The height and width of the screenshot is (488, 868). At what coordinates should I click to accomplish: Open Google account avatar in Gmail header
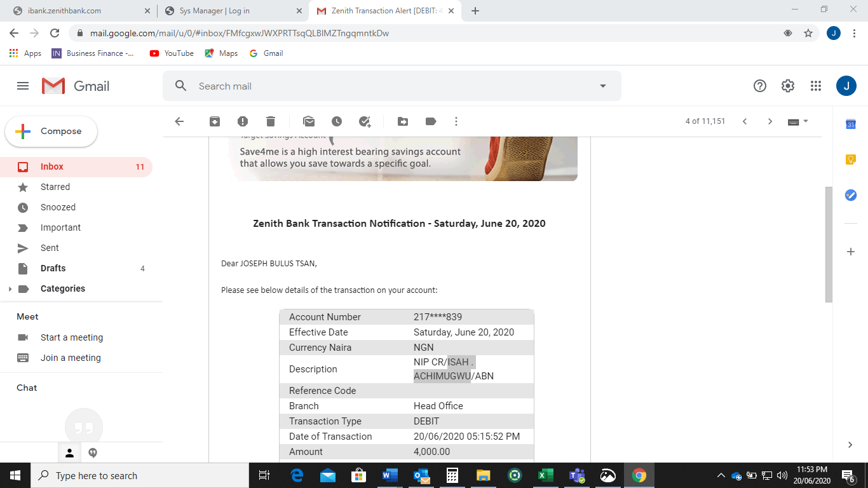[x=846, y=86]
